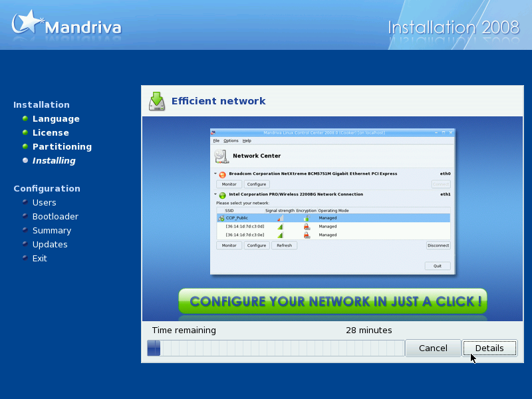Collapse the Broadcom NetXtreme adapter section
532x399 pixels.
tap(215, 174)
